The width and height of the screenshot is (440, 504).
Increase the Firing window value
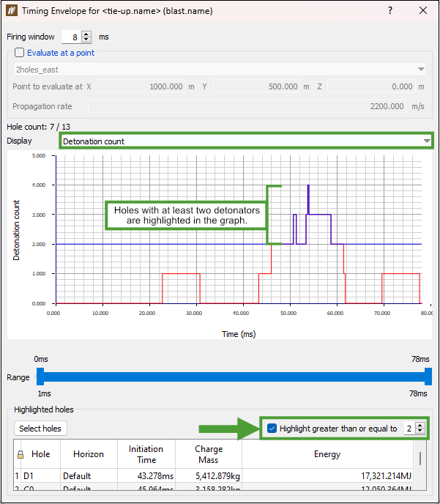86,34
